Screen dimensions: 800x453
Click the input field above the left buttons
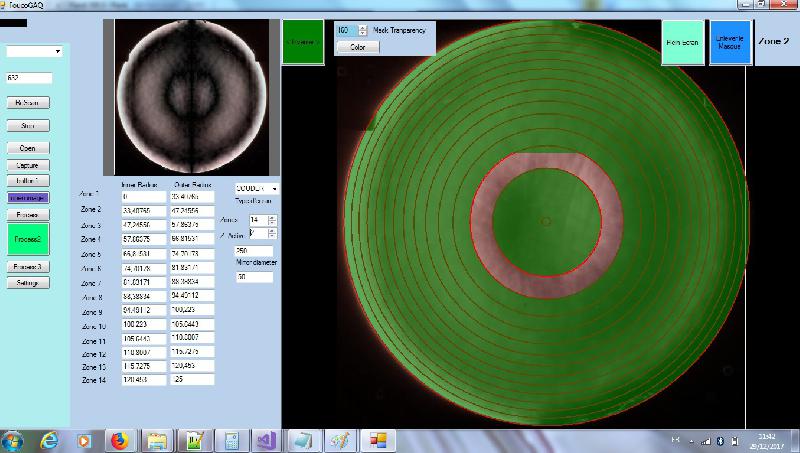(29, 78)
